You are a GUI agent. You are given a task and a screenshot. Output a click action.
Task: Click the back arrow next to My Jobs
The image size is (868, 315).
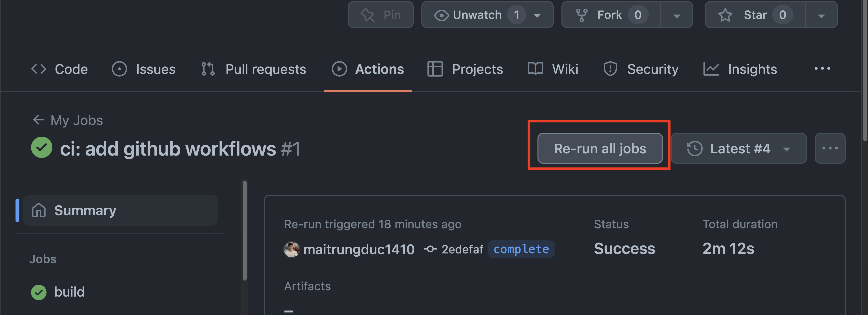pos(38,120)
